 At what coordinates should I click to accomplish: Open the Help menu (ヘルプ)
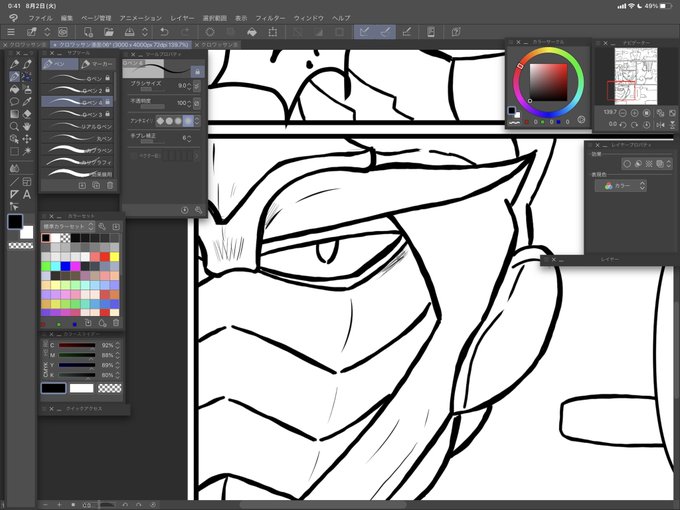coord(341,18)
